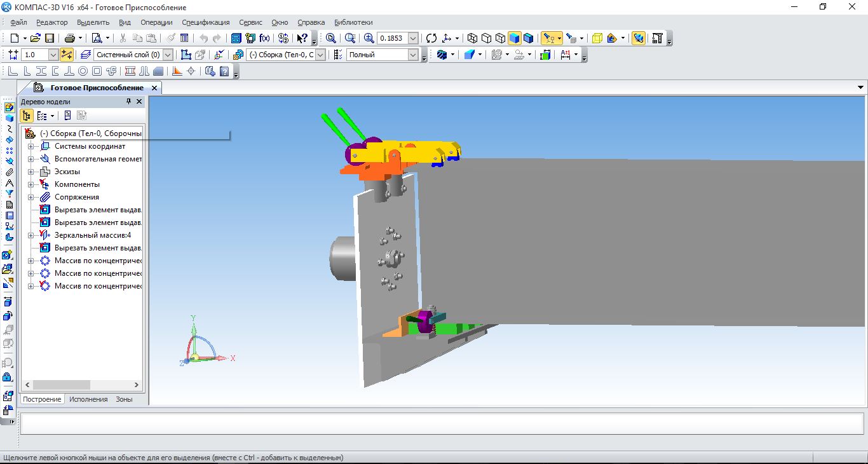
Task: Open the Сервис menu
Action: pos(251,22)
